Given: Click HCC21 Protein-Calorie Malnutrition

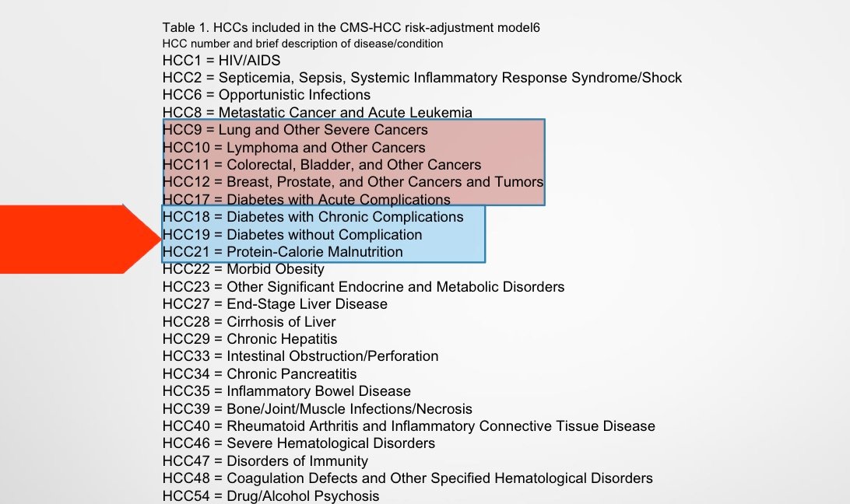Looking at the screenshot, I should (283, 252).
